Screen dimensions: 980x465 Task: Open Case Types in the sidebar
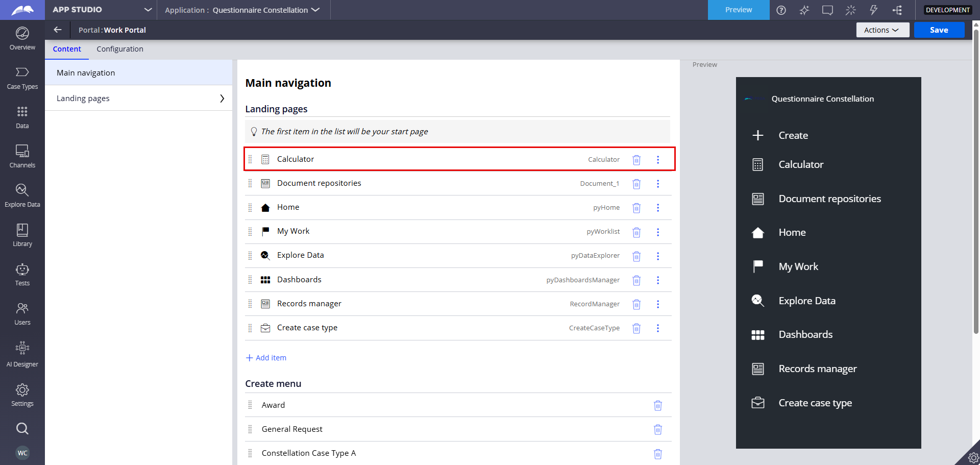[x=22, y=78]
